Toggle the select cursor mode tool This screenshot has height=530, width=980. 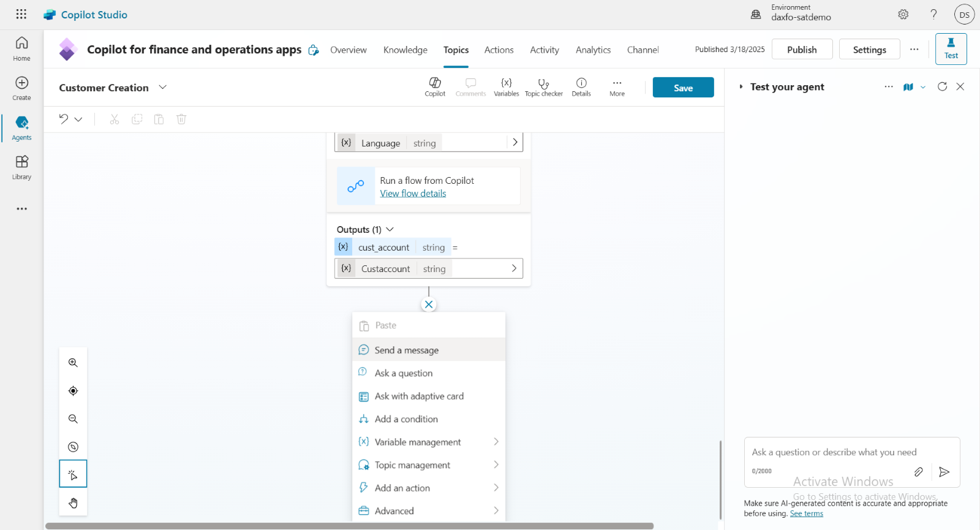[x=73, y=474]
